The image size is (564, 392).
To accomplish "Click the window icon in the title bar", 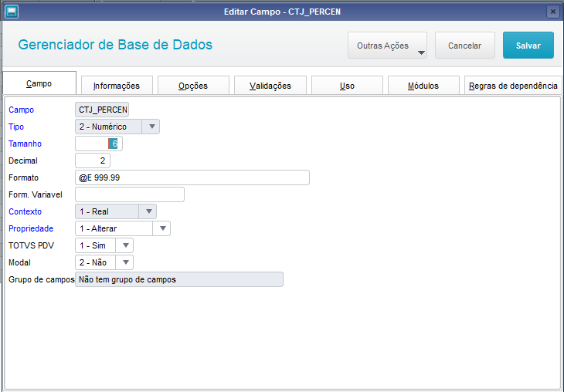I will pos(12,12).
